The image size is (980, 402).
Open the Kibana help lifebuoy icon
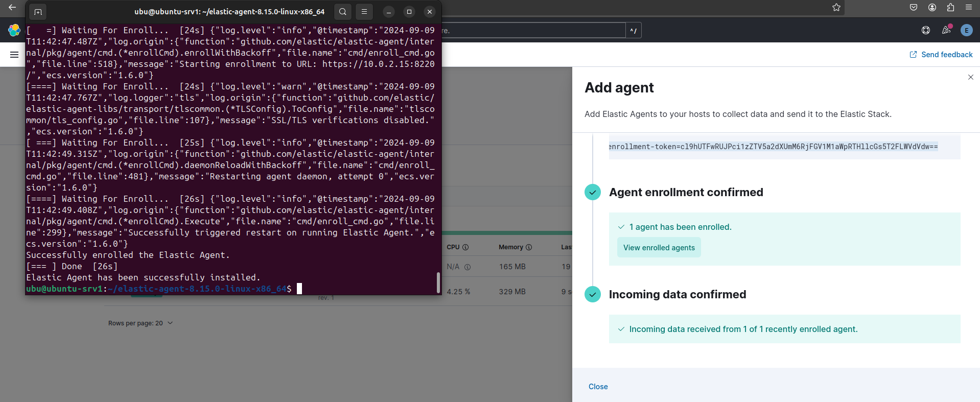click(926, 30)
